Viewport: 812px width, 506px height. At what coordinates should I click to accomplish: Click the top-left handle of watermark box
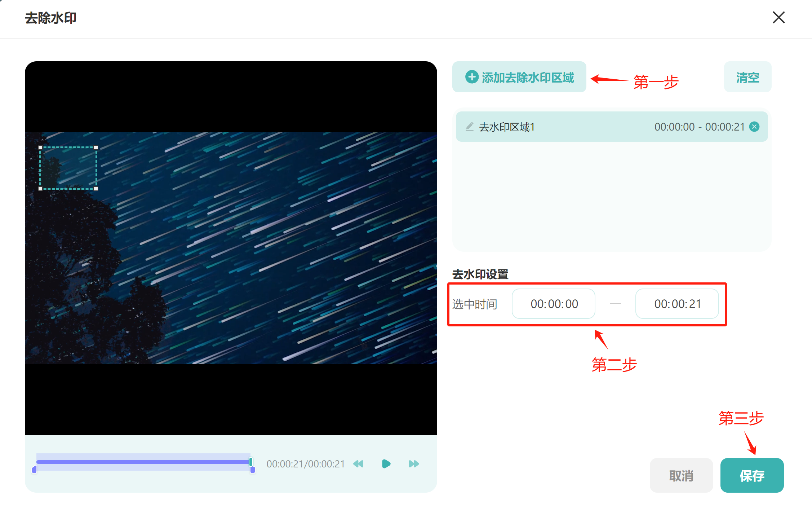40,148
